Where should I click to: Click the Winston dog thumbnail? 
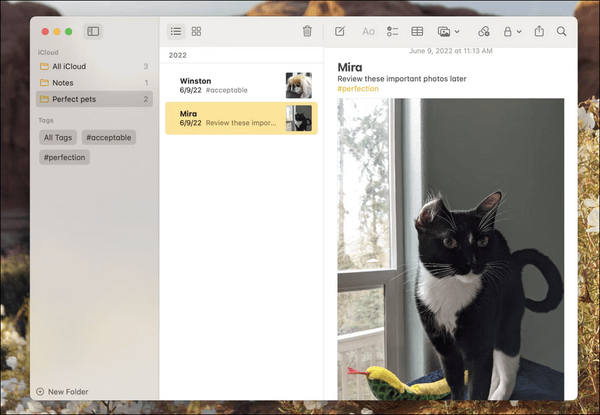click(x=299, y=85)
